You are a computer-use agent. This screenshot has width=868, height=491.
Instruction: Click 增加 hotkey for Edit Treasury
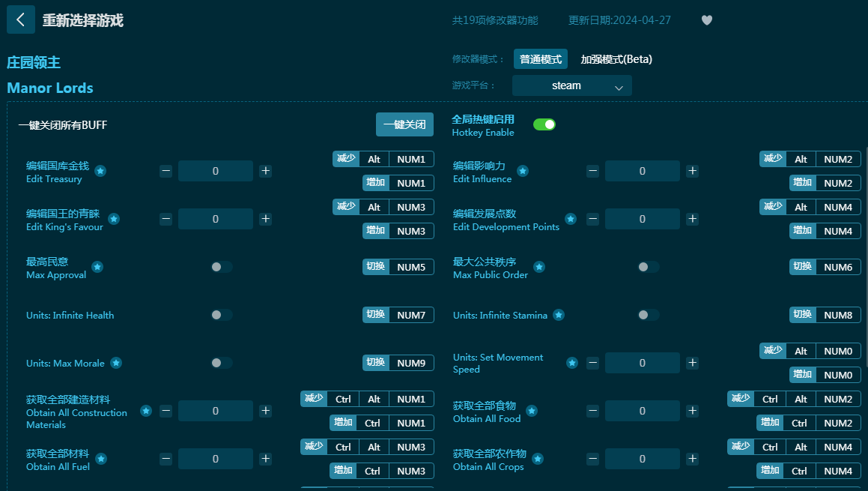pos(376,183)
